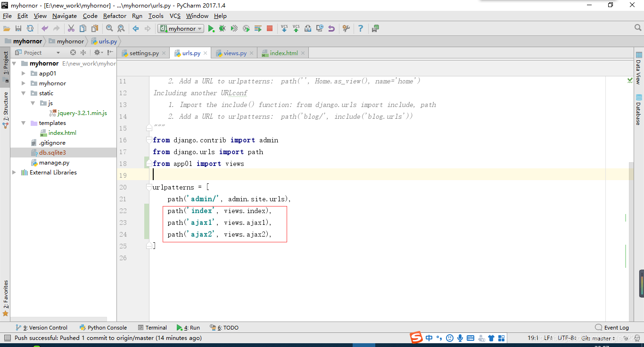Collapse the js folder

(x=33, y=103)
